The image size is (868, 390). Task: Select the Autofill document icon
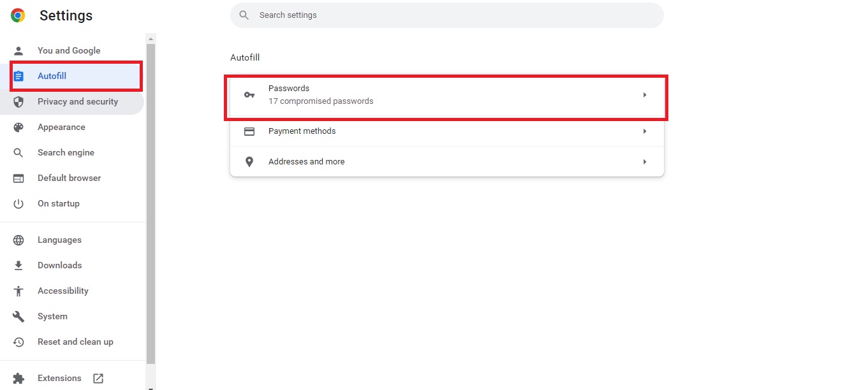click(19, 75)
